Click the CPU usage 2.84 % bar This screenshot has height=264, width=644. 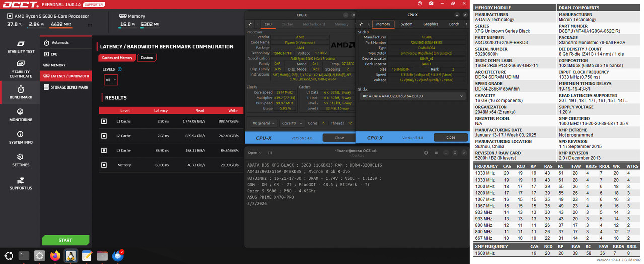coord(36,25)
